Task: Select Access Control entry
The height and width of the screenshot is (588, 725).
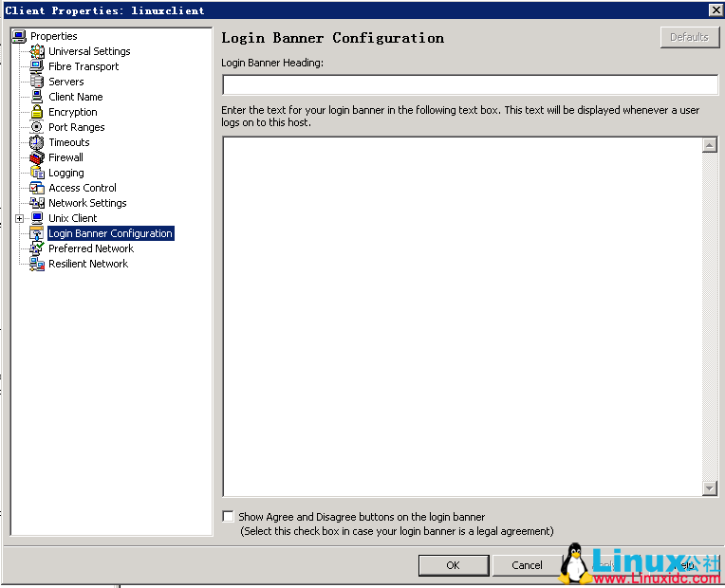Action: coord(83,188)
